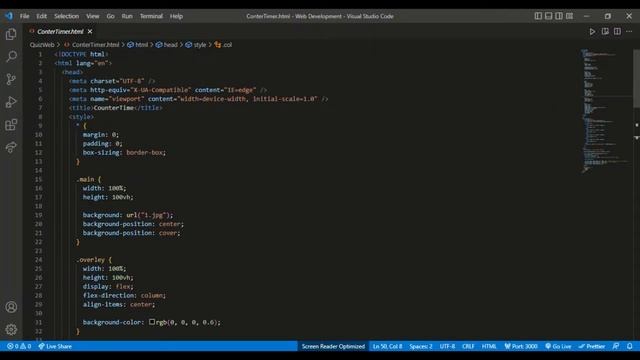Click Prettier status bar item

592,346
